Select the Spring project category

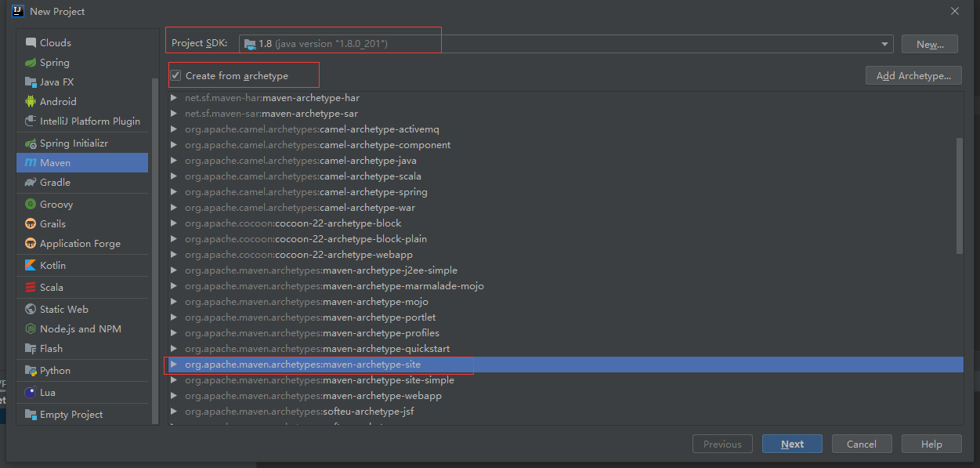coord(82,63)
